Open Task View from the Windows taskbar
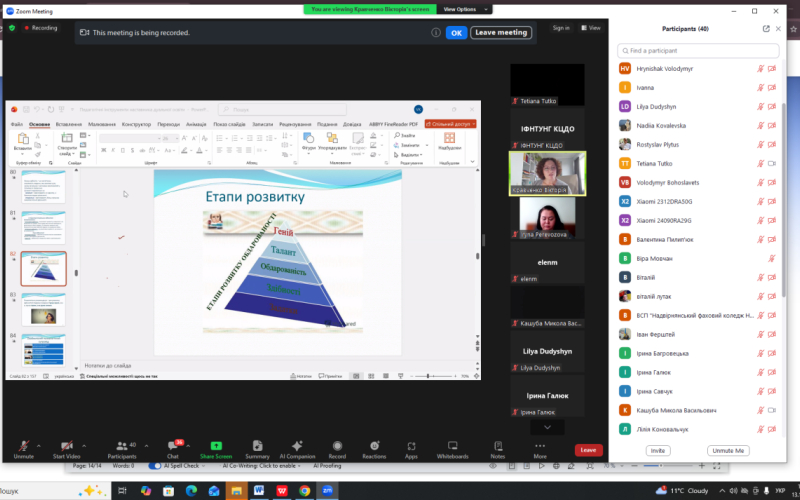The image size is (800, 500). pos(122,491)
